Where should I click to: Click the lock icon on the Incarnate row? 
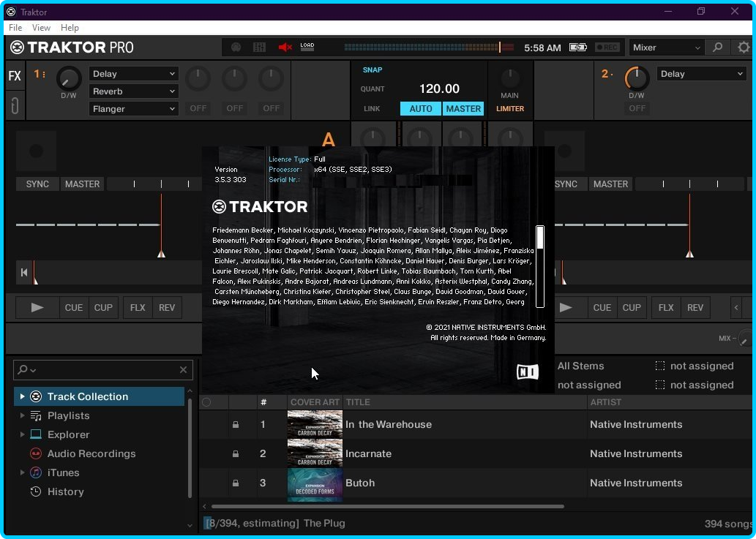click(236, 453)
